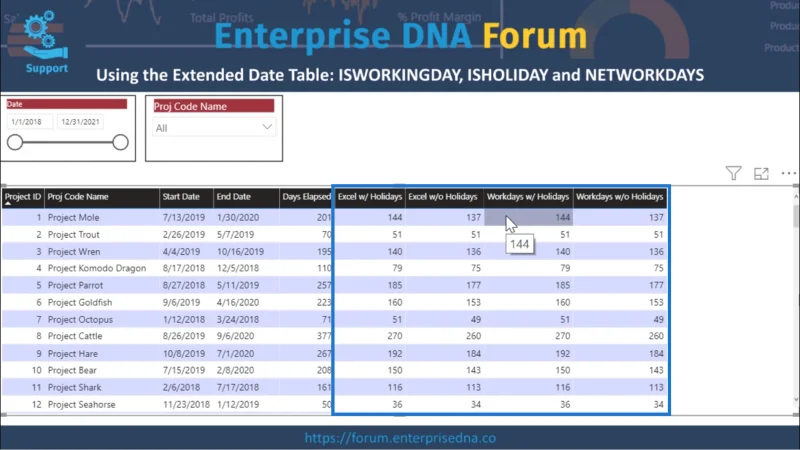Click start date 7/13/2019 for Project Mole

point(184,217)
